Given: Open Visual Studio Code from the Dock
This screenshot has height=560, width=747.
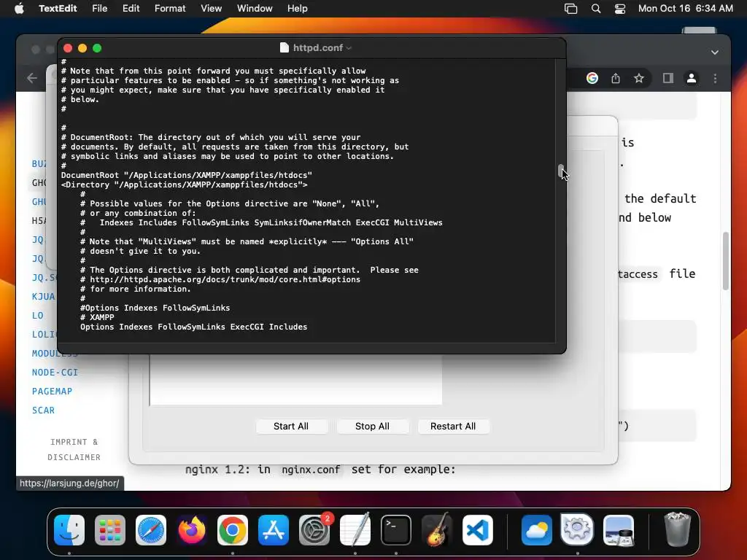Looking at the screenshot, I should [x=478, y=530].
